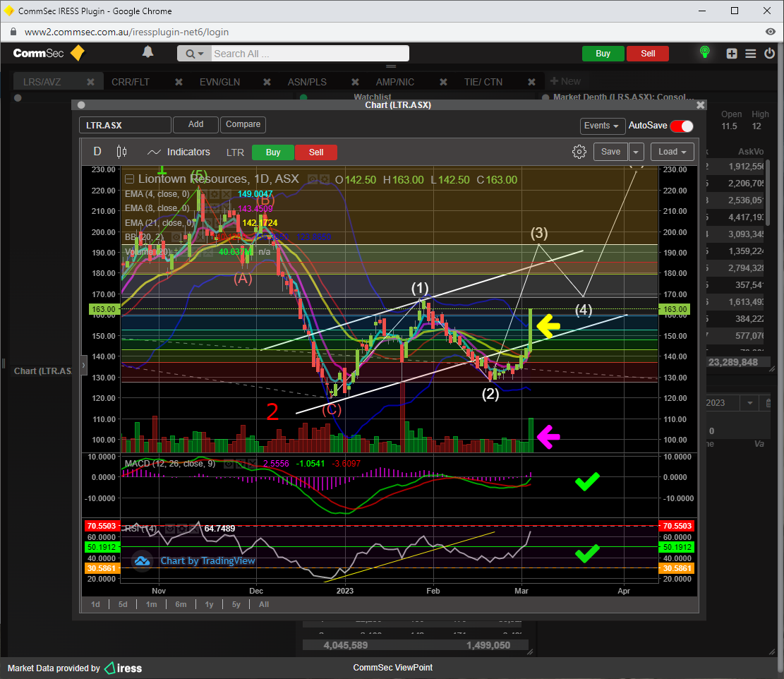Switch to the TIE/ CTN tab
784x679 pixels.
[483, 82]
